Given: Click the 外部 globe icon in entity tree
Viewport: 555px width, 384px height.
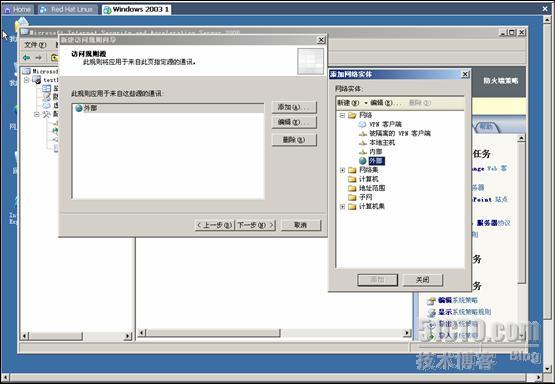Looking at the screenshot, I should [x=362, y=161].
